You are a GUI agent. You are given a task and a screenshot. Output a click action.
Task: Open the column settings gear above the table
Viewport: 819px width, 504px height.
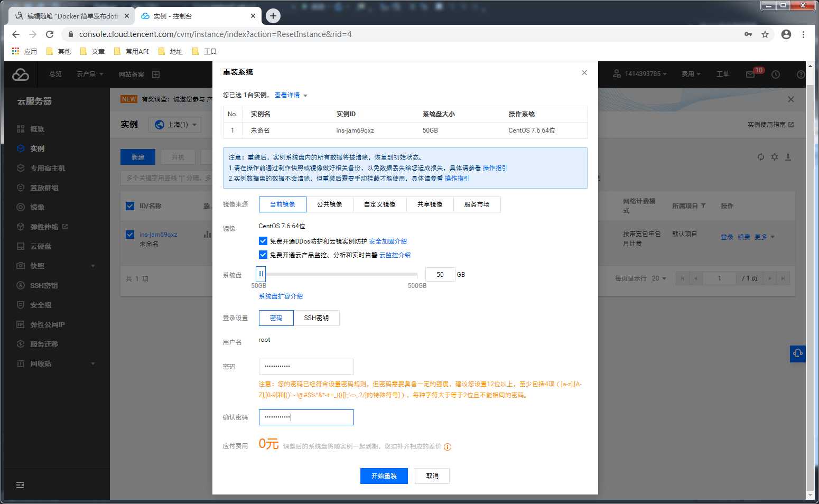(x=775, y=157)
